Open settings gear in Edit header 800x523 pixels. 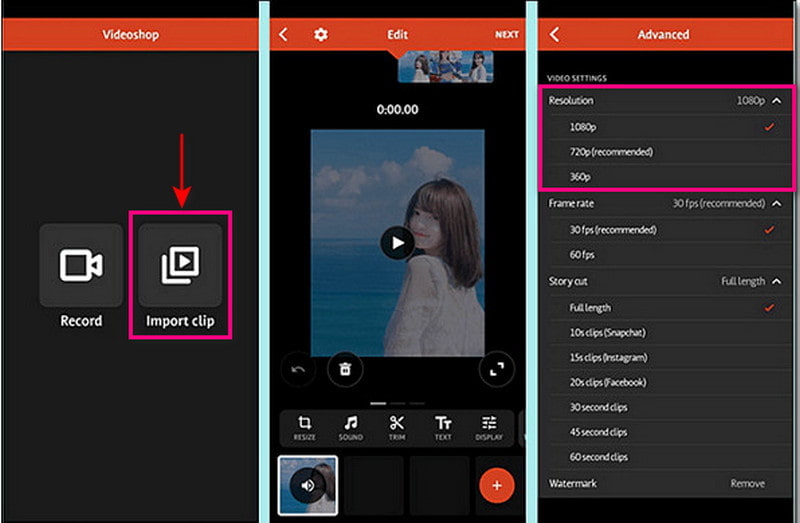coord(321,35)
